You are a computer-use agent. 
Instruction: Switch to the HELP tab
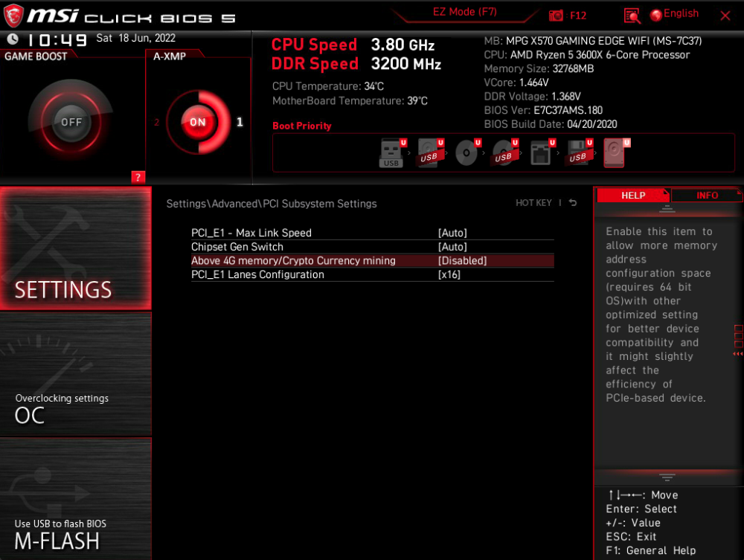pyautogui.click(x=633, y=196)
